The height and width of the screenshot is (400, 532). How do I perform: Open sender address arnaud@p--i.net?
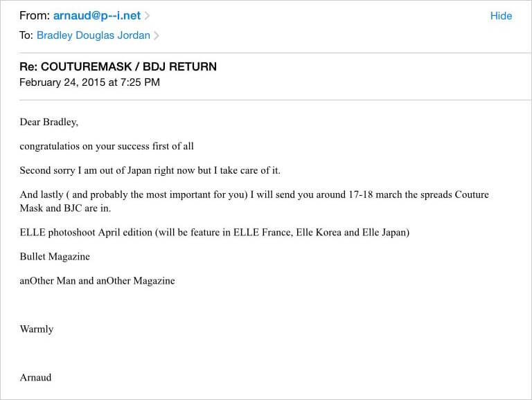coord(97,16)
